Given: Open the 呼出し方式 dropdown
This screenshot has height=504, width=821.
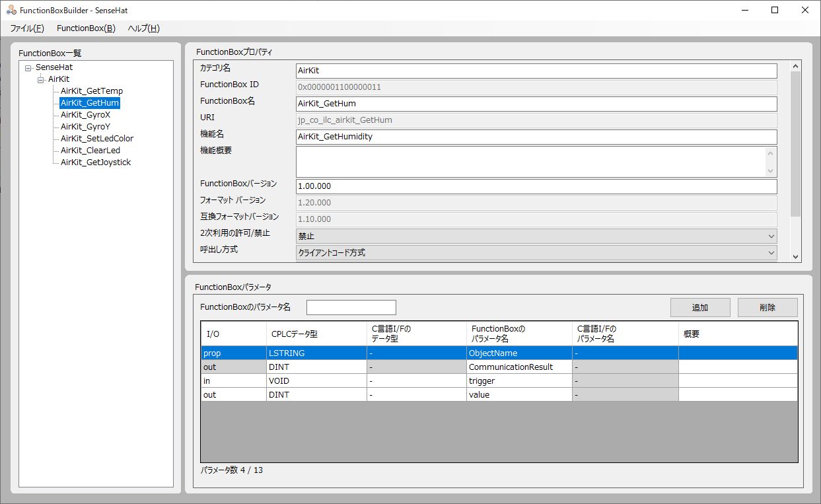Looking at the screenshot, I should point(771,252).
